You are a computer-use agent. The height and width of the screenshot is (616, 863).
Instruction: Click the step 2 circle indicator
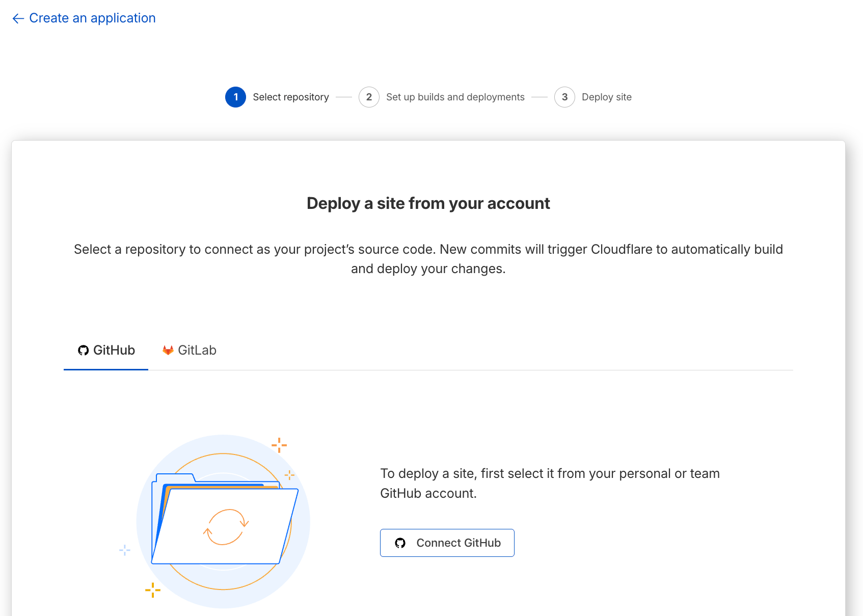(x=369, y=97)
